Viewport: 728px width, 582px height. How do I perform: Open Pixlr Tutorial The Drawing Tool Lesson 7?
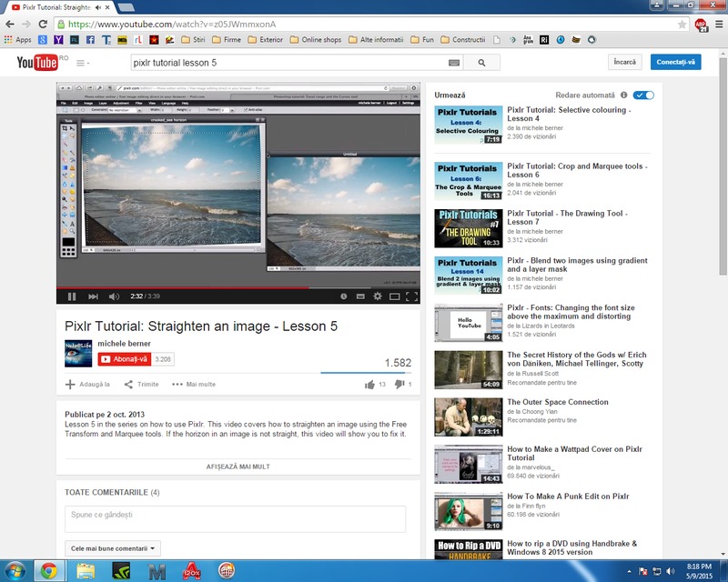click(x=567, y=217)
